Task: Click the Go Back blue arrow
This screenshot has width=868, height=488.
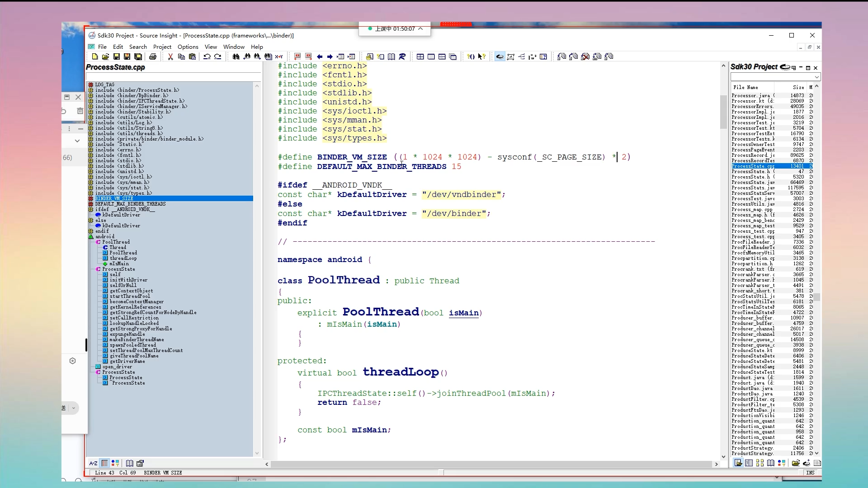Action: coord(320,56)
